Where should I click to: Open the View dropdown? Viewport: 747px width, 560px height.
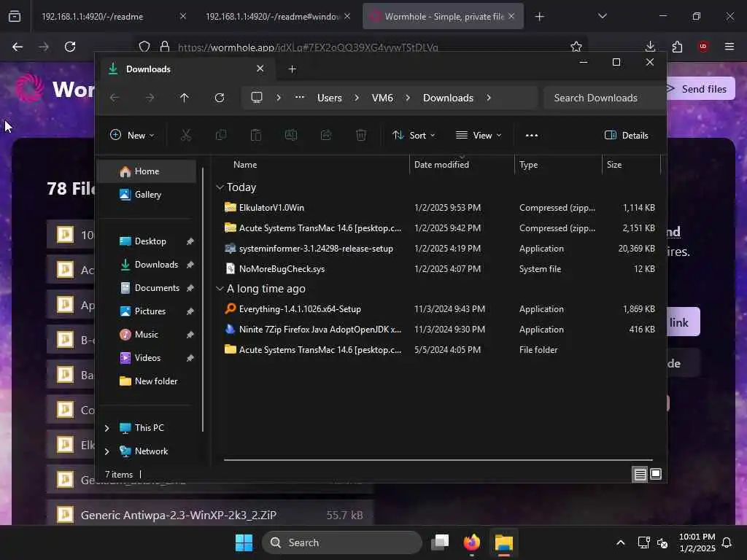(x=479, y=135)
